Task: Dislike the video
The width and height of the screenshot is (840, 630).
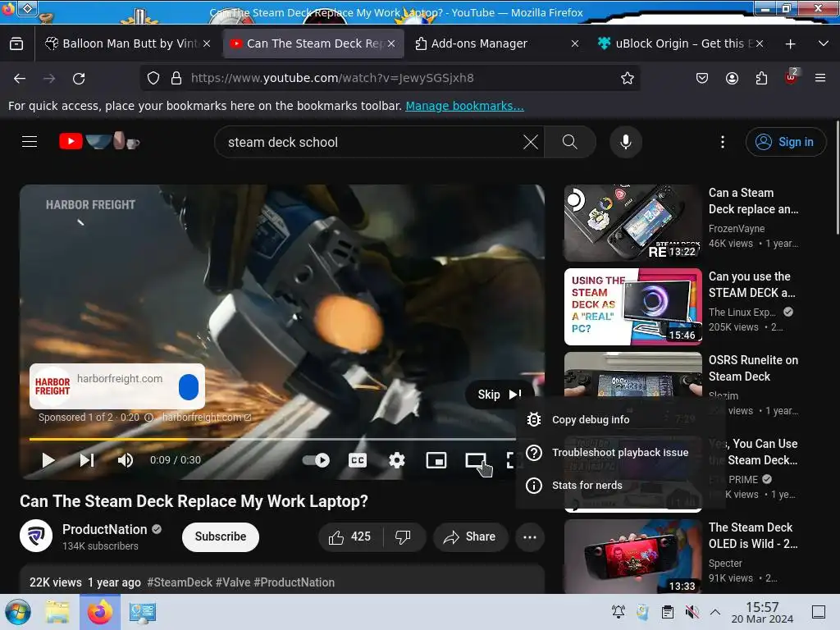Action: tap(404, 536)
